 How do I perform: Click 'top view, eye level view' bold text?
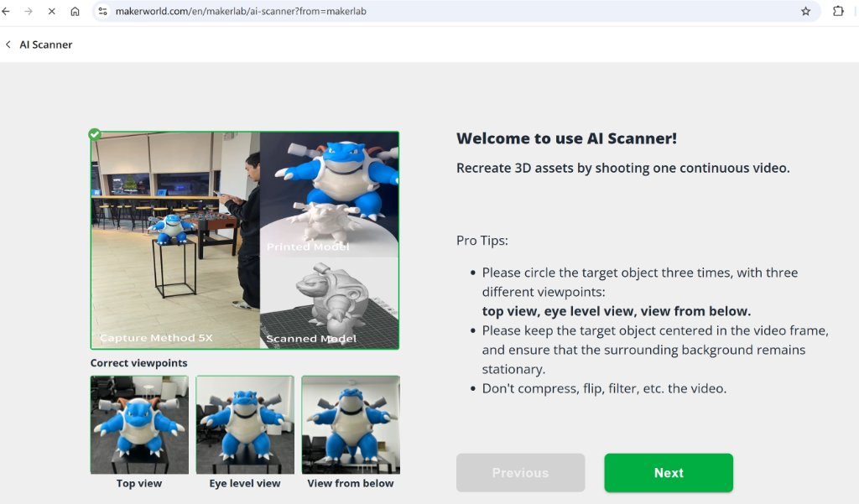[617, 311]
